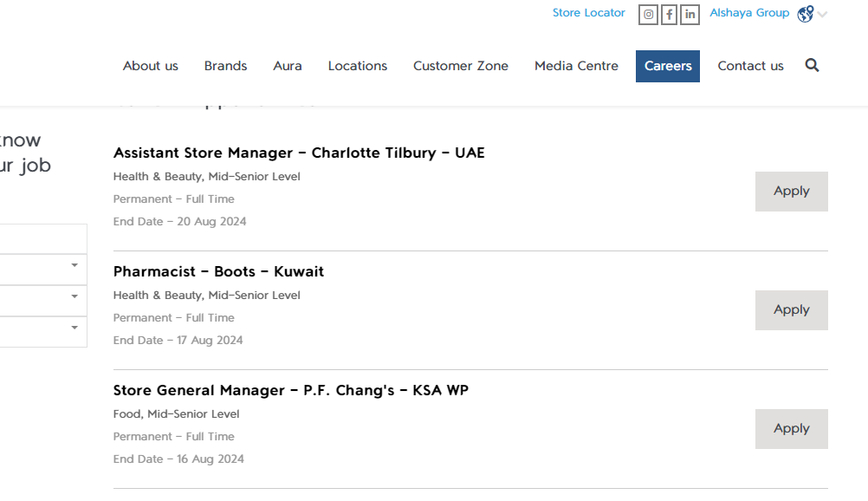The height and width of the screenshot is (501, 868).
Task: Open the LinkedIn social icon
Action: click(690, 15)
